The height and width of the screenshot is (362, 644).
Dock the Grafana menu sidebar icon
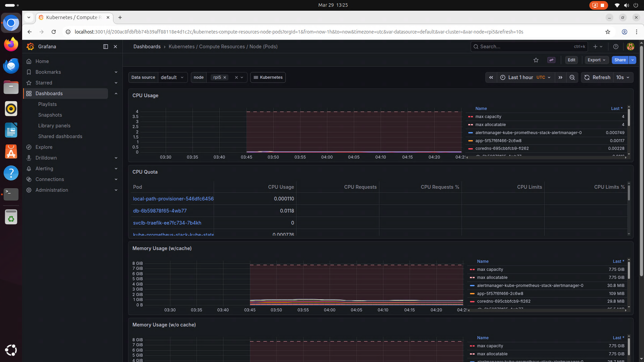point(106,47)
